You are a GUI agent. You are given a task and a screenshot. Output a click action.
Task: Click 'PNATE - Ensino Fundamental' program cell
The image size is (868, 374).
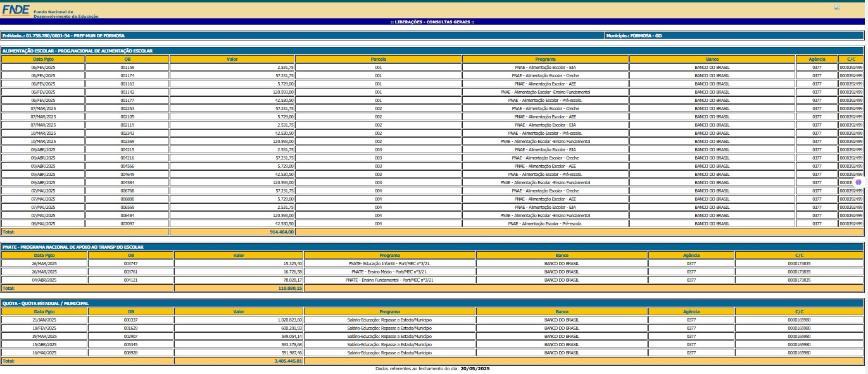[x=389, y=280]
